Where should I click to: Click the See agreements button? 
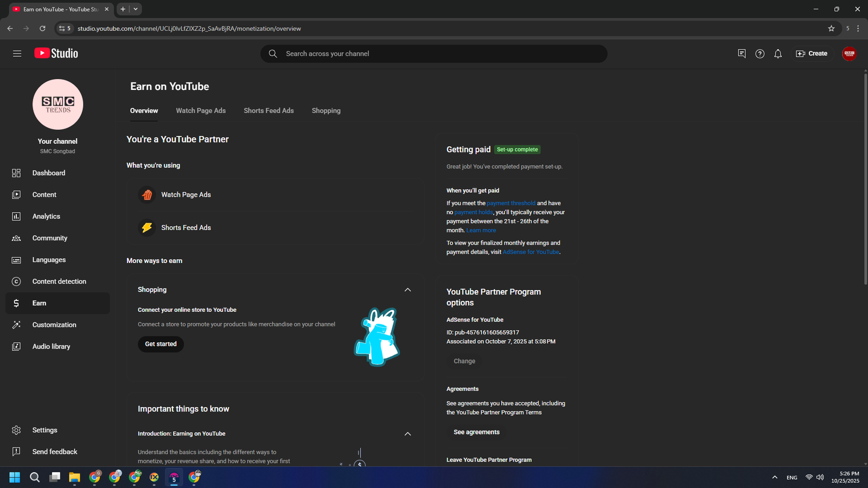pyautogui.click(x=476, y=432)
